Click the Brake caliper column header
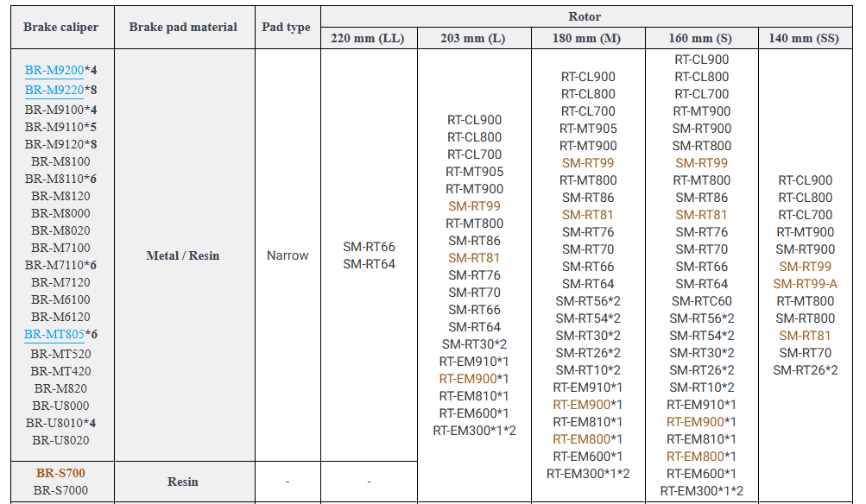This screenshot has height=504, width=866. pyautogui.click(x=60, y=27)
